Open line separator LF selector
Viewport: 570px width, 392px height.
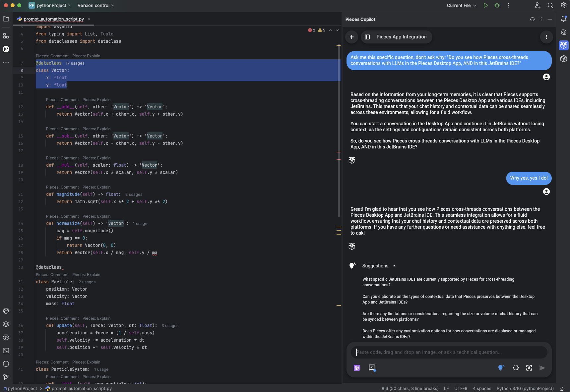446,388
